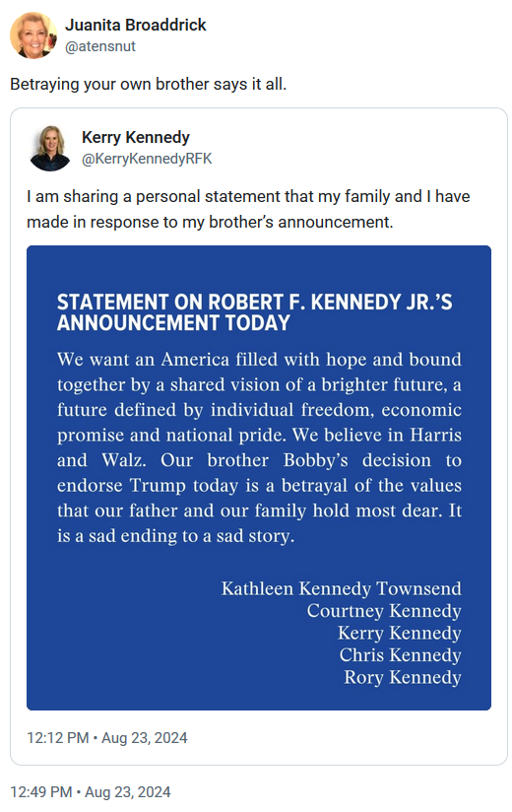The image size is (512, 812).
Task: Click the Courtney Kennedy signature line
Action: pyautogui.click(x=384, y=611)
